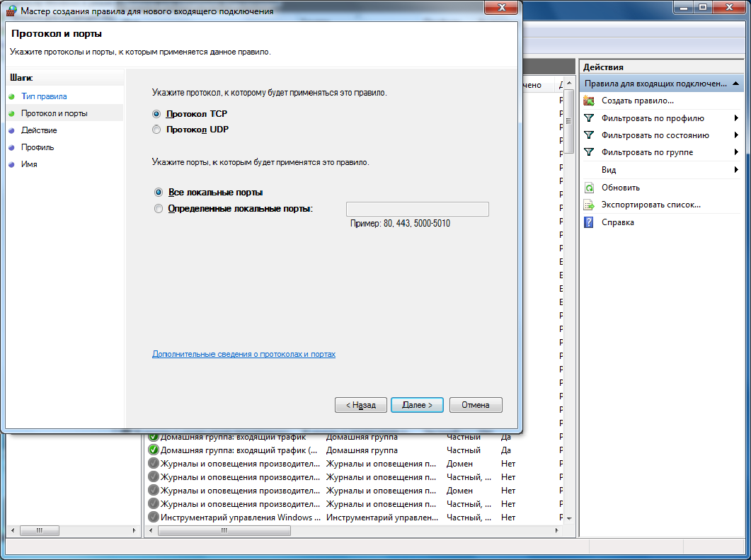Click the filter by profile funnel icon
The width and height of the screenshot is (751, 560).
(x=589, y=118)
